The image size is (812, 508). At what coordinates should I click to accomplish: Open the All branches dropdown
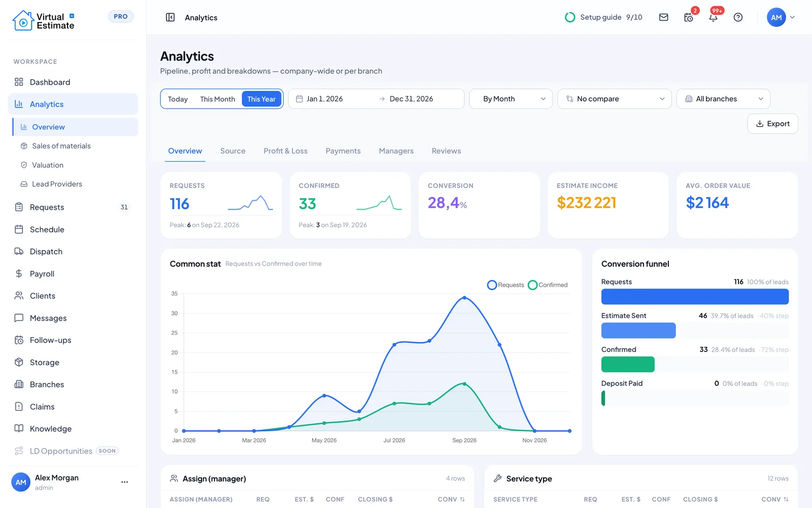pyautogui.click(x=723, y=99)
